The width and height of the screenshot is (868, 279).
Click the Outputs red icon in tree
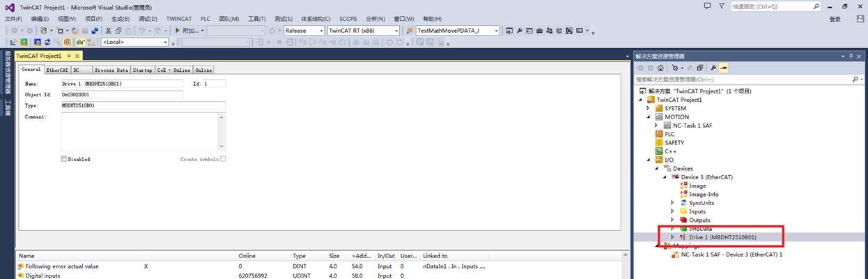pyautogui.click(x=683, y=220)
